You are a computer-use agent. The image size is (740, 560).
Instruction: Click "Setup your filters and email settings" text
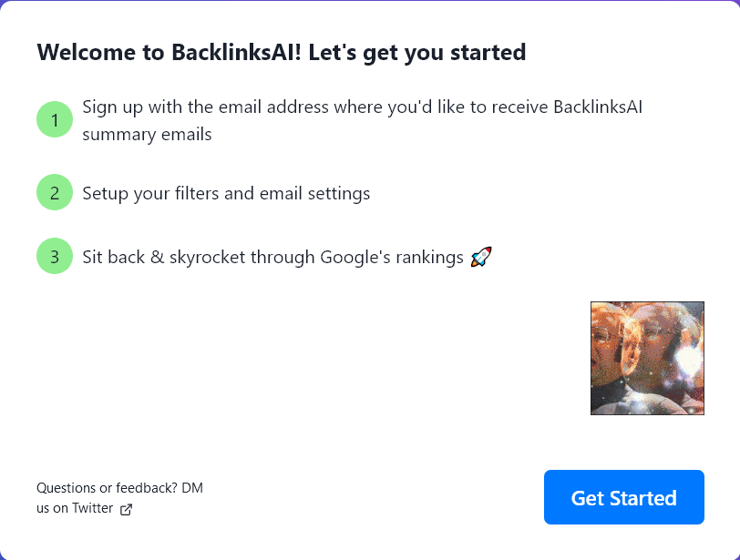pyautogui.click(x=226, y=193)
